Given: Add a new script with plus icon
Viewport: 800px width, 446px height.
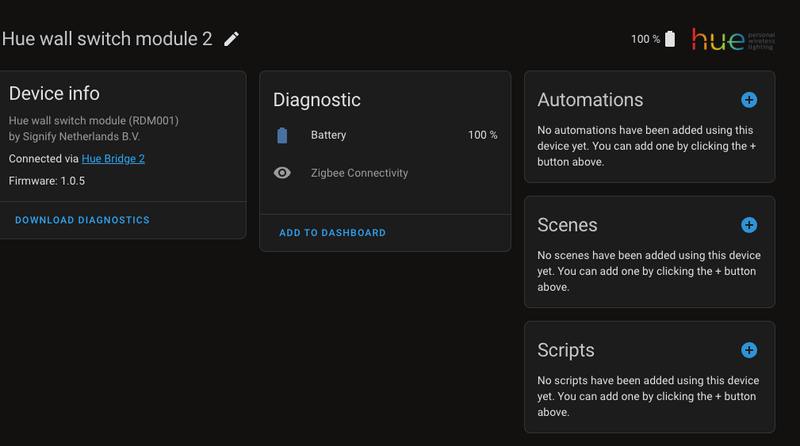Looking at the screenshot, I should [x=749, y=350].
